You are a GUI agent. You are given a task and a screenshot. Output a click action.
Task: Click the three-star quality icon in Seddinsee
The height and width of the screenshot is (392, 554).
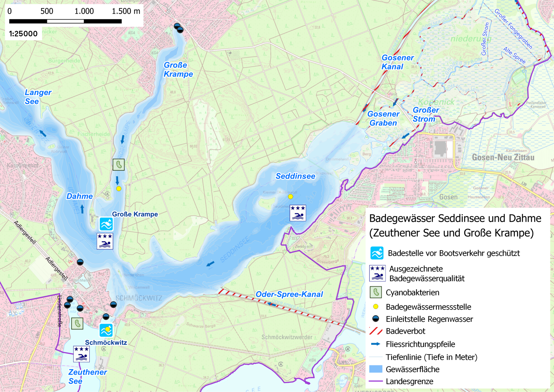click(x=298, y=213)
